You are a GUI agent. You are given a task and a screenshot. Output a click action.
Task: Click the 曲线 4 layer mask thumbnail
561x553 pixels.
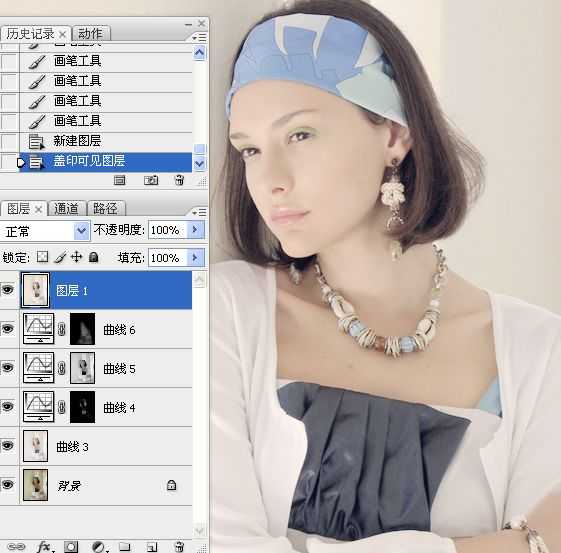point(83,407)
